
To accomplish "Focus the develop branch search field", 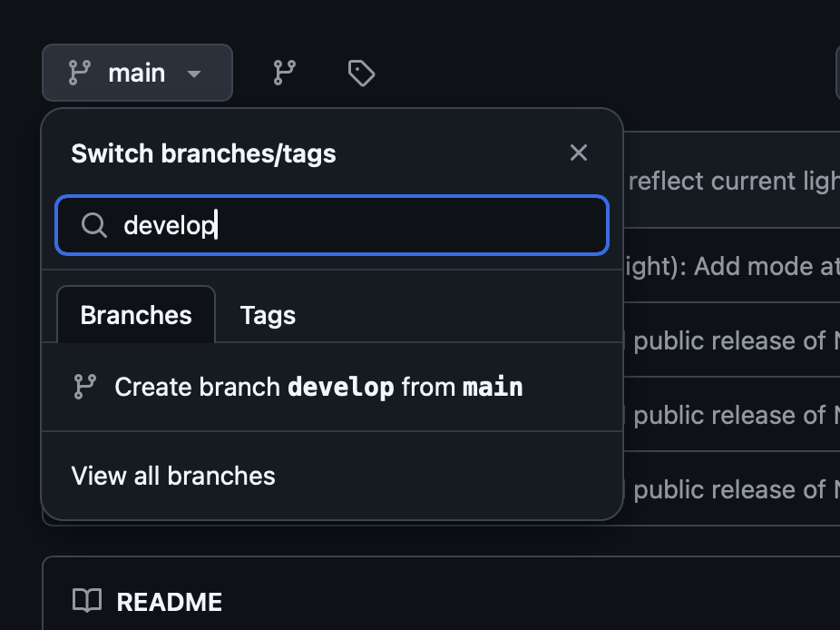I will coord(332,225).
